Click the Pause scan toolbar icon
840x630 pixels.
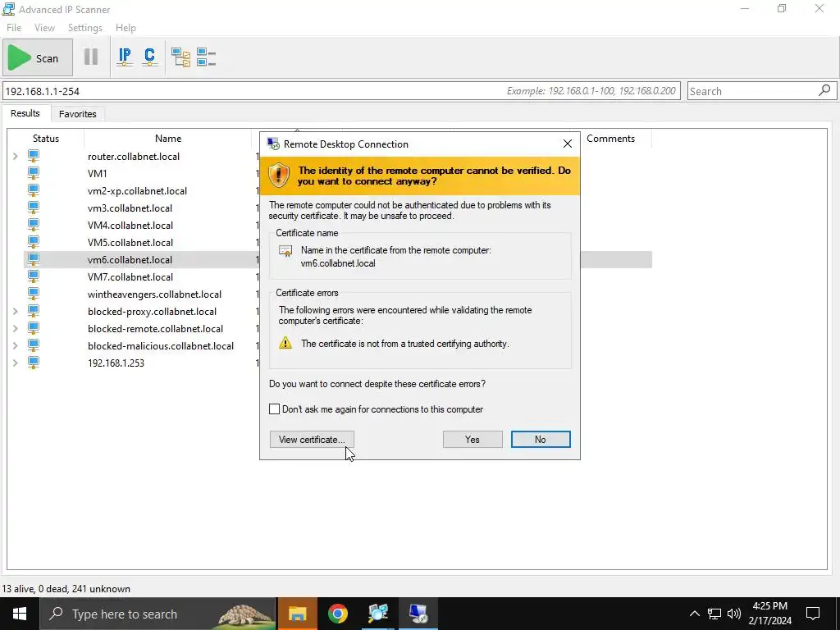pos(91,57)
